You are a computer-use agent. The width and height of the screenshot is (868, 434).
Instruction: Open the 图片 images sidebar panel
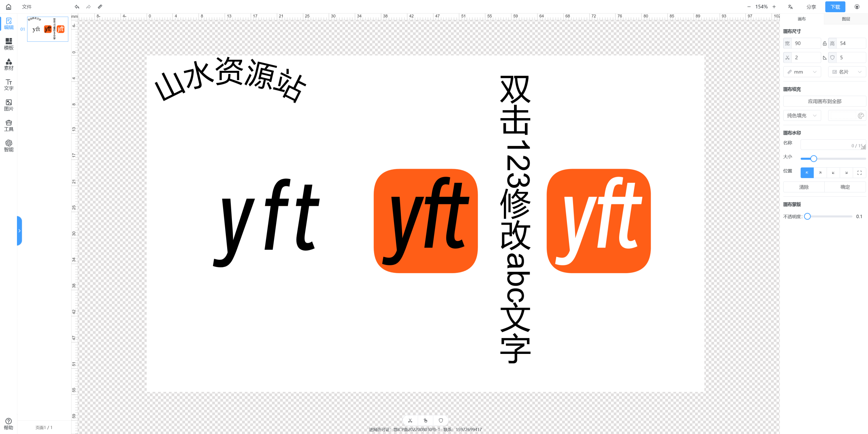coord(9,105)
